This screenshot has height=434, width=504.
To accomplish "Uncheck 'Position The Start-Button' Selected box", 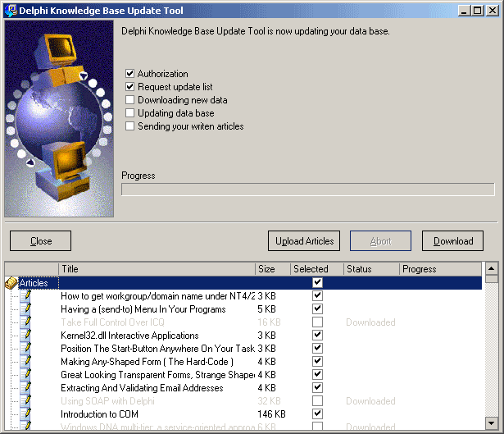I will pos(318,349).
